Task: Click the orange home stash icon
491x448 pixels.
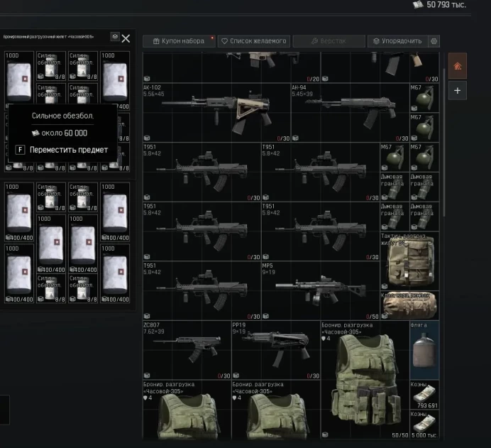Action: click(x=458, y=66)
